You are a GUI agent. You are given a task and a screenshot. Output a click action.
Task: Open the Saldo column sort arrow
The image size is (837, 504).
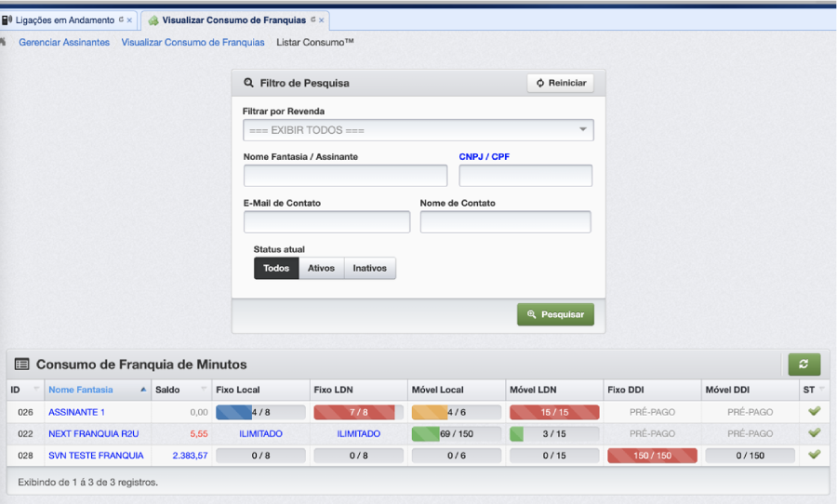204,390
